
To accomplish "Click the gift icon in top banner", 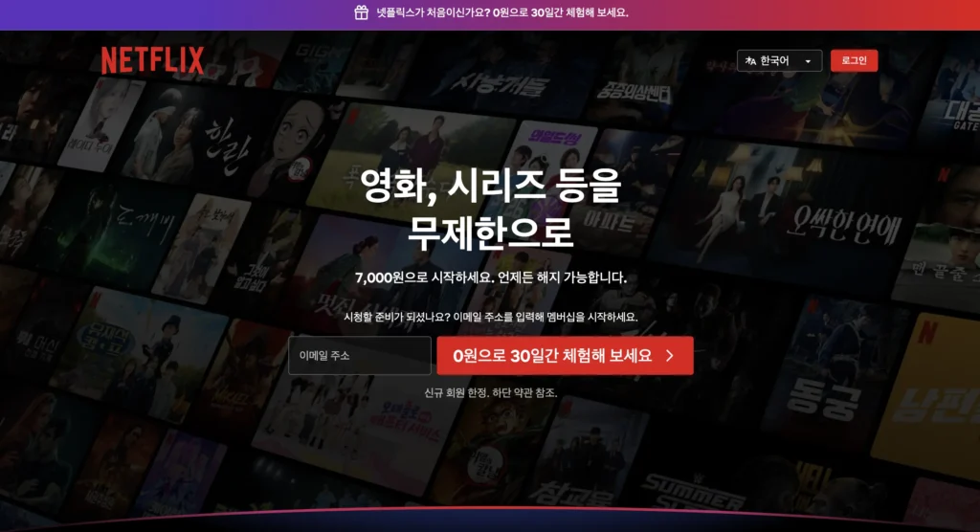I will [x=361, y=12].
